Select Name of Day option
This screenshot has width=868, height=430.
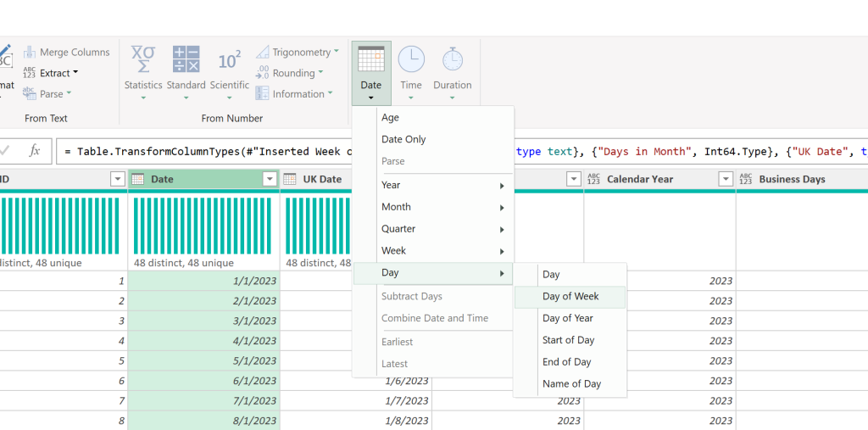click(x=570, y=384)
